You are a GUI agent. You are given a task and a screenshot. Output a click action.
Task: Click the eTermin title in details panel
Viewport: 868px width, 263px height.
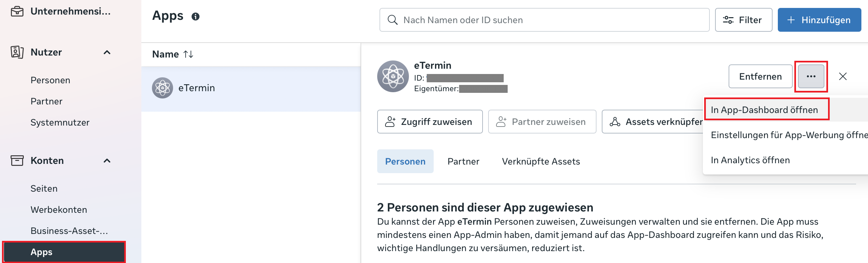click(432, 65)
